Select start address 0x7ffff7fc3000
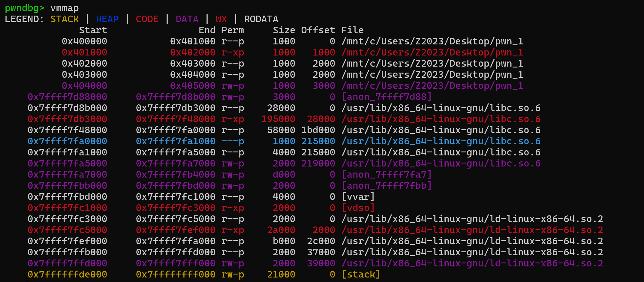 tap(67, 219)
